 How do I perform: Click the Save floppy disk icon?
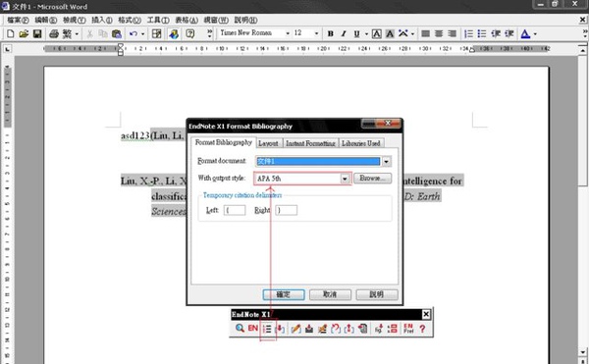click(x=37, y=33)
